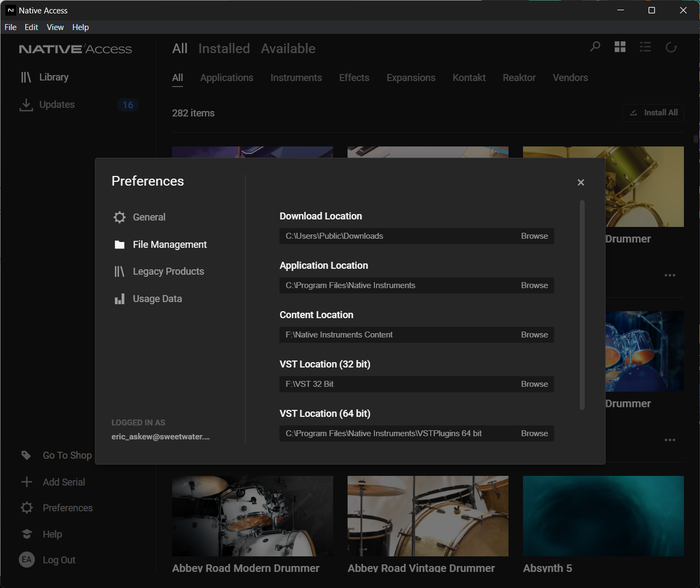Open the Edit menu
Viewport: 700px width, 588px height.
coord(31,27)
